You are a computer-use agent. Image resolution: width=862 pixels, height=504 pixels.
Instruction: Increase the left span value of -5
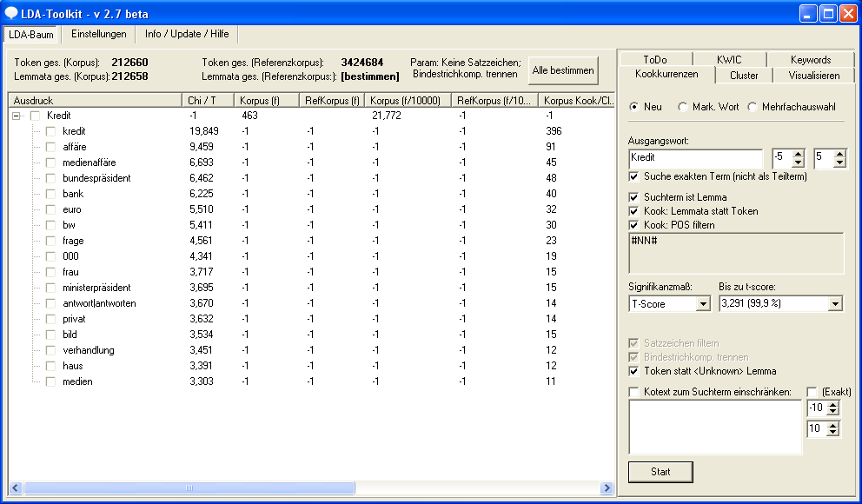799,154
